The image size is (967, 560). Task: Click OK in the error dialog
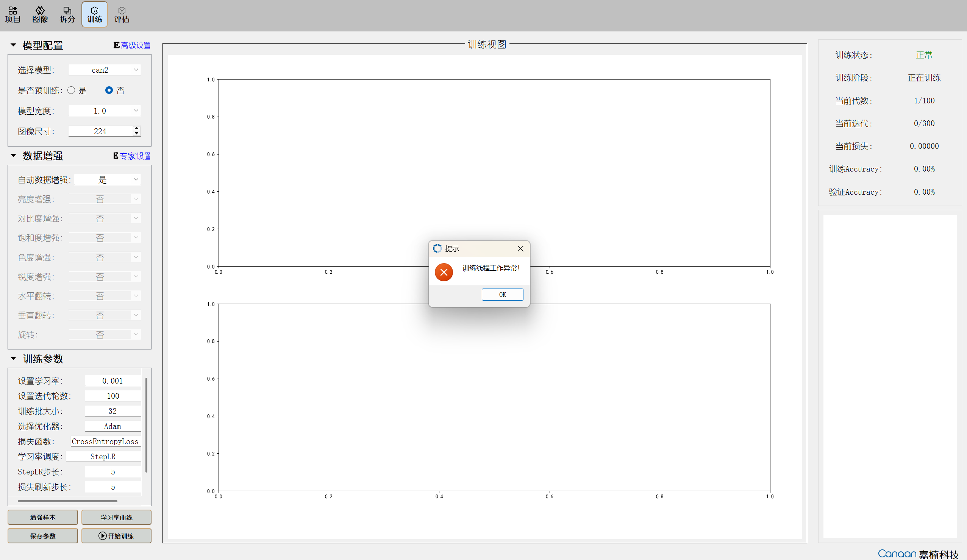[x=502, y=295]
